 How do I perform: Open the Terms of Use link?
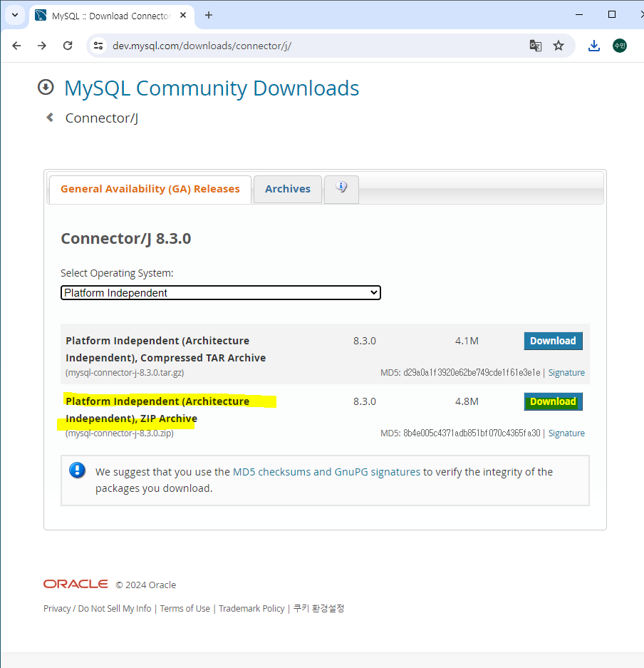(185, 608)
